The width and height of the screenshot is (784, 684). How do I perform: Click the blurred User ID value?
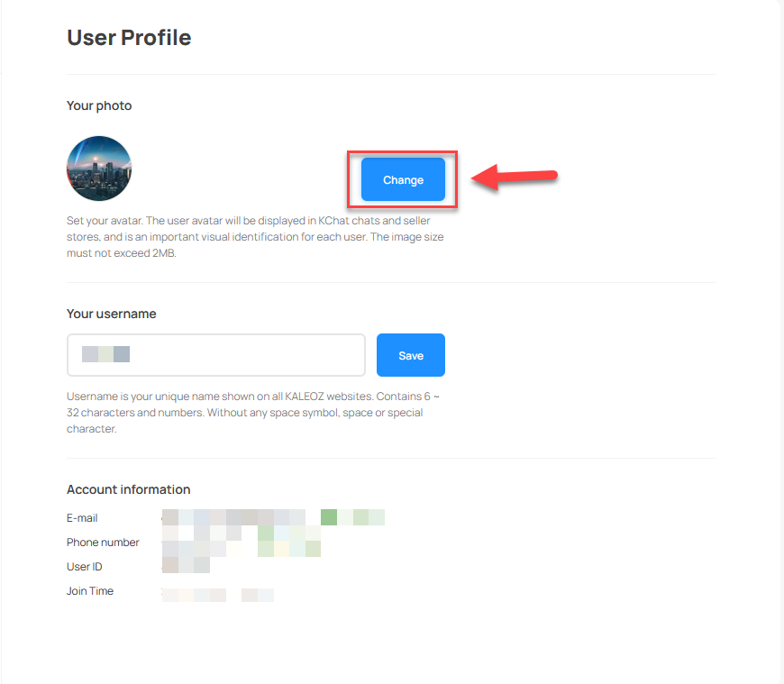[186, 565]
